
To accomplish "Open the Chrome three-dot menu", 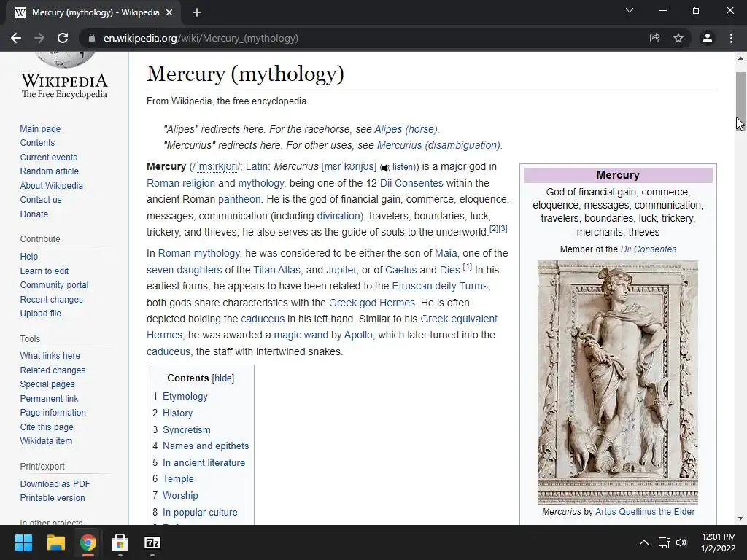I will pyautogui.click(x=731, y=38).
